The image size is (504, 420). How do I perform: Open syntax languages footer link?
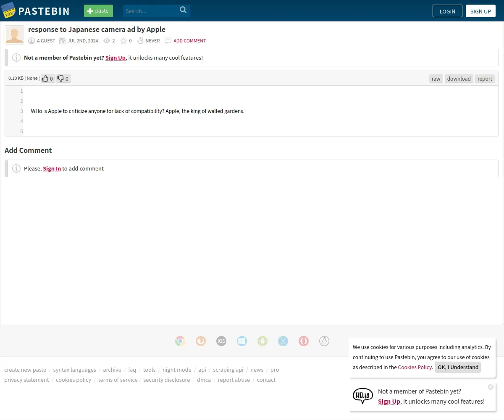[75, 370]
